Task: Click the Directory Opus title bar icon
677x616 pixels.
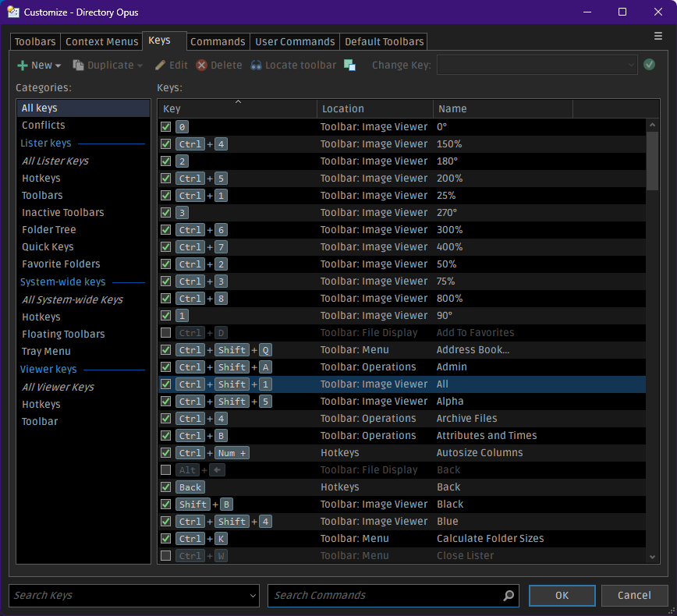Action: pyautogui.click(x=13, y=12)
